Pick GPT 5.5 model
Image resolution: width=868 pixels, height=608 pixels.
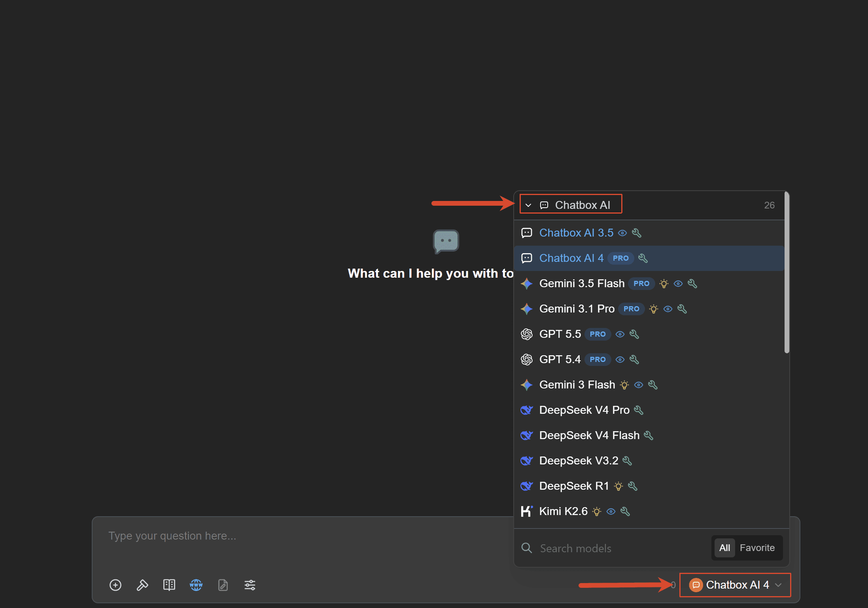coord(649,334)
